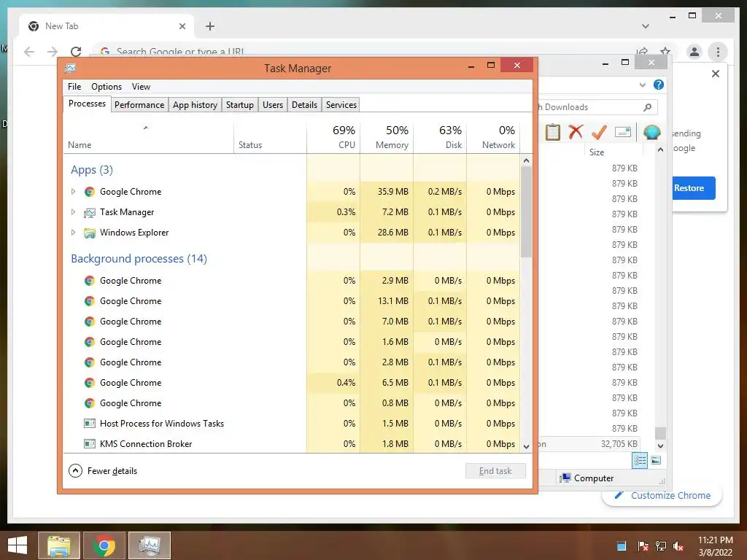Image resolution: width=747 pixels, height=560 pixels.
Task: Expand the ribbon chevron in Explorer window
Action: (x=642, y=85)
